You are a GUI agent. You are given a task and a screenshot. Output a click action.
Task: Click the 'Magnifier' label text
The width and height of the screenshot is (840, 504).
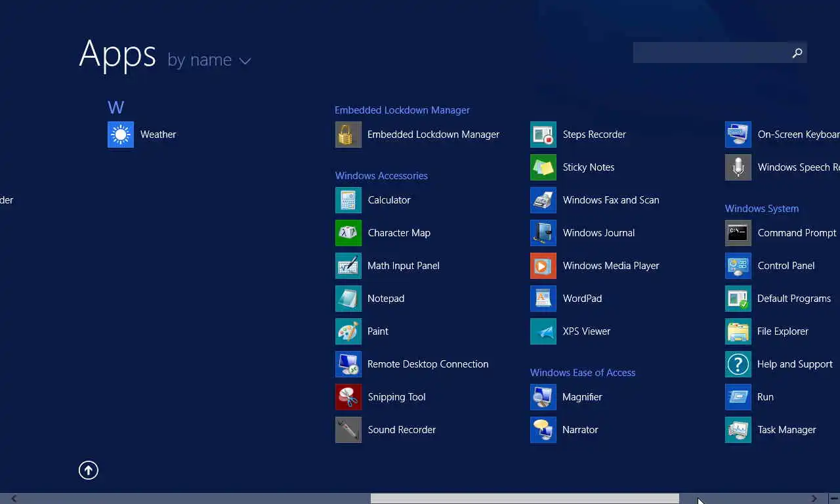(x=582, y=397)
